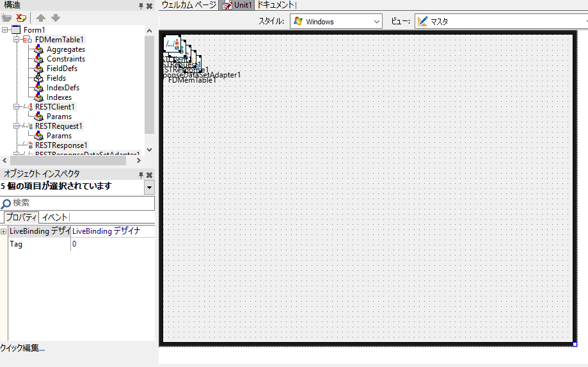The image size is (588, 367).
Task: Click the Constraints node icon
Action: click(38, 59)
